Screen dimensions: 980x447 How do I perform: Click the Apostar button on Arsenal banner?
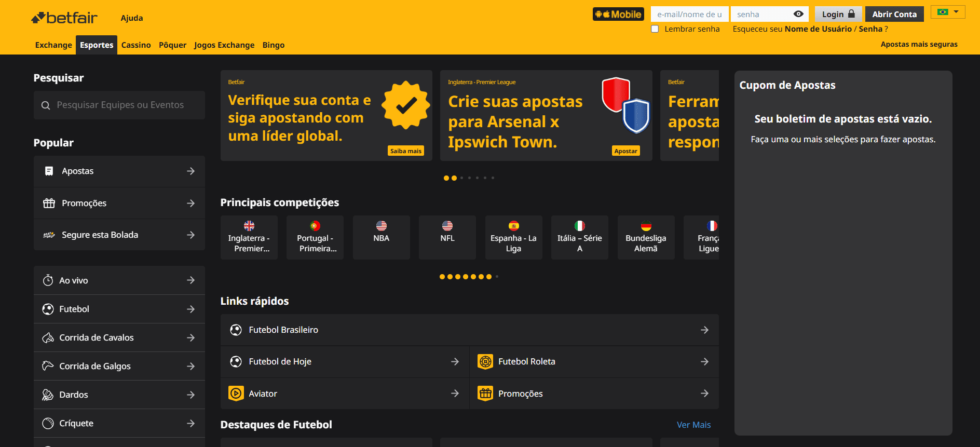point(626,151)
